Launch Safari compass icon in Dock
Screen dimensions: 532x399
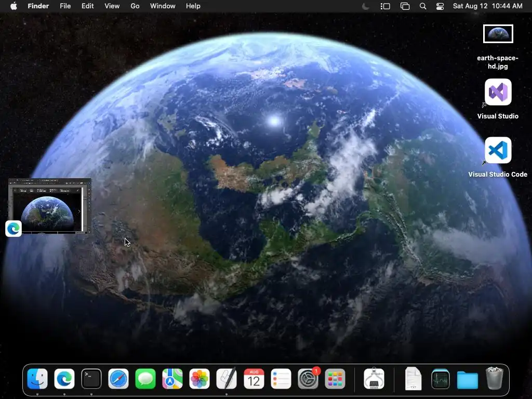coord(118,378)
